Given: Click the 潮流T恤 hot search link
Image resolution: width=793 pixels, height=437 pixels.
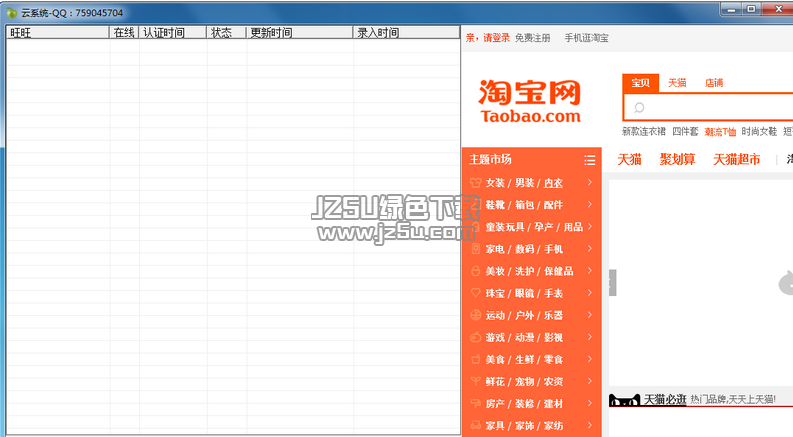Looking at the screenshot, I should pos(720,132).
